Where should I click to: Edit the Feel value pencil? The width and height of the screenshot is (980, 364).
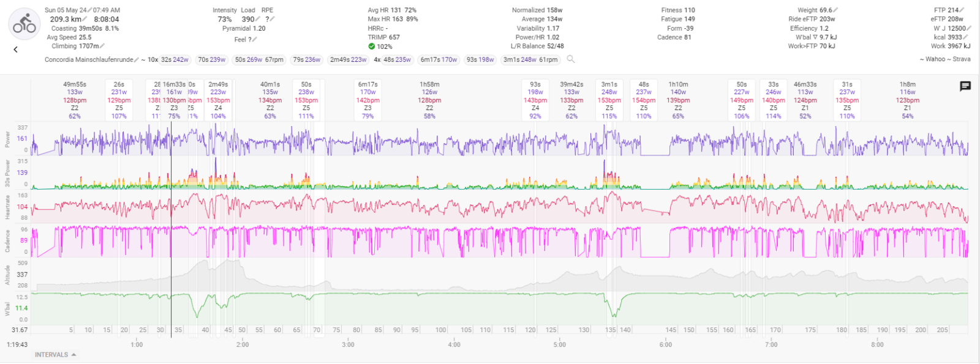tap(254, 39)
